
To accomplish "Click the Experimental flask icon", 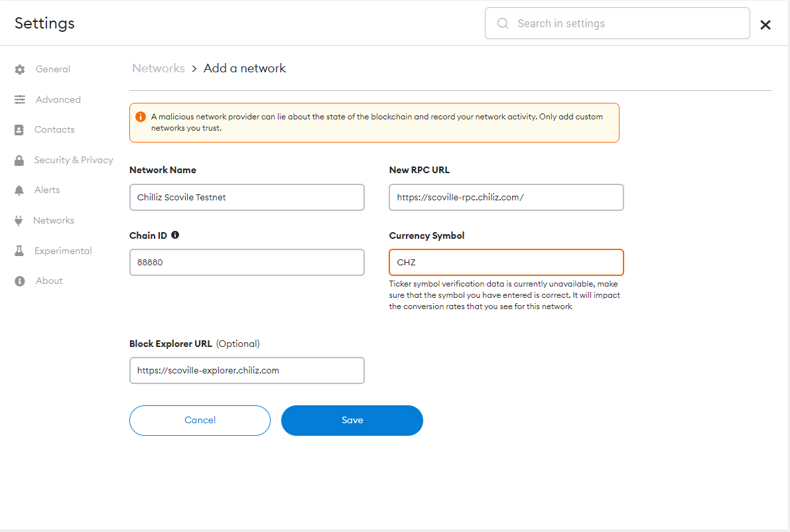I will point(19,251).
